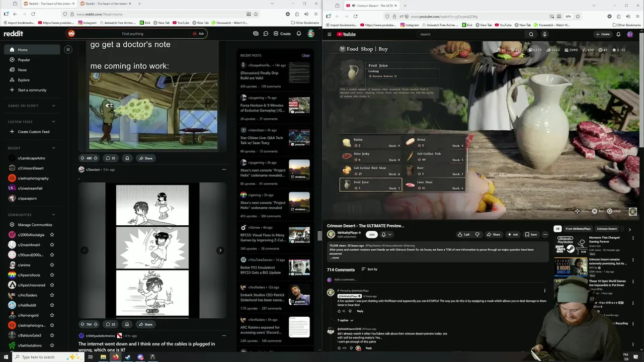This screenshot has width=644, height=362.
Task: Favorite r/Asmongold community star
Action: (x=52, y=315)
